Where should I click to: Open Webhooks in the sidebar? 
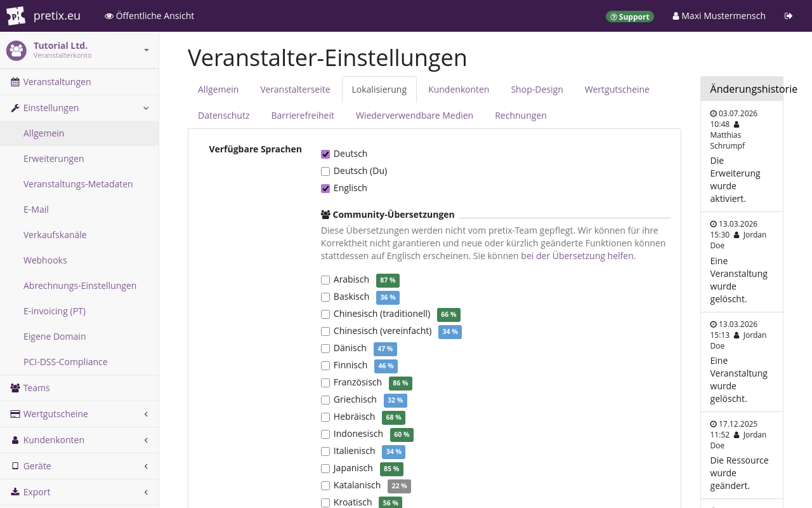coord(79,260)
